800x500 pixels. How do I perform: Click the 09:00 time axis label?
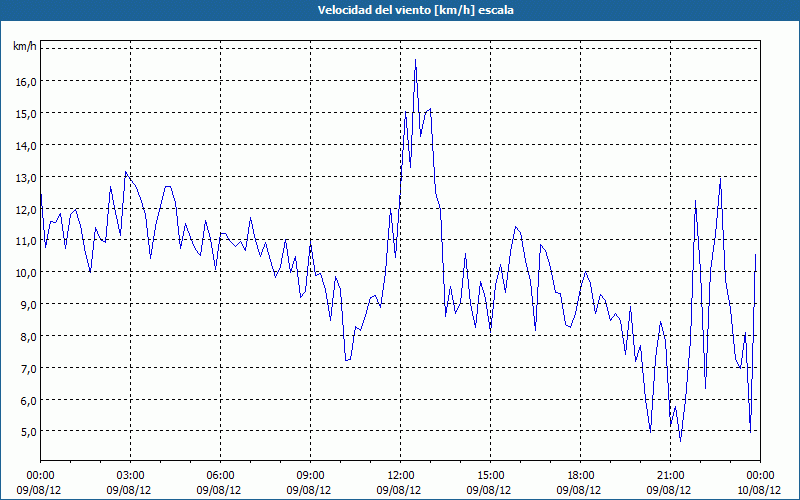pyautogui.click(x=311, y=476)
